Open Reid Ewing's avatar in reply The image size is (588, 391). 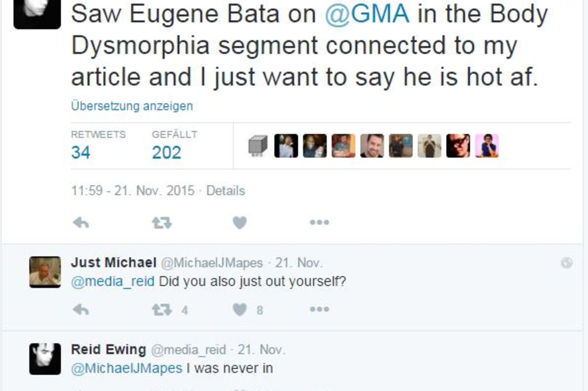[45, 359]
